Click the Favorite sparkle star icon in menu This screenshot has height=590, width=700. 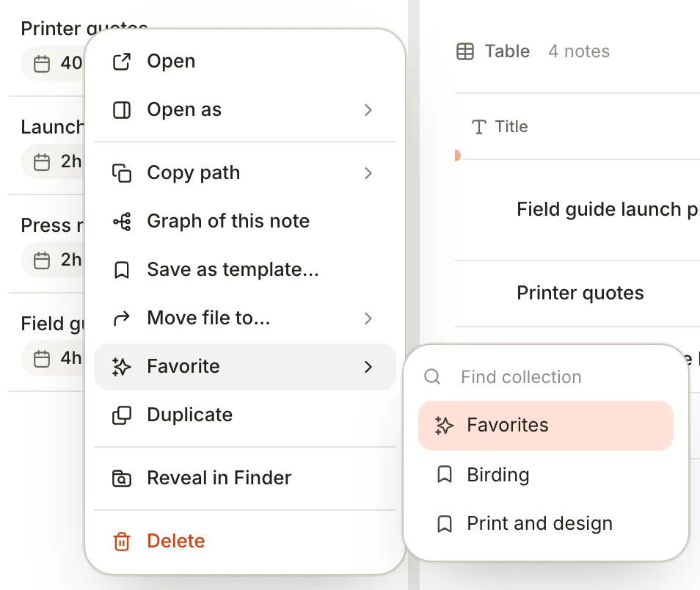point(121,367)
